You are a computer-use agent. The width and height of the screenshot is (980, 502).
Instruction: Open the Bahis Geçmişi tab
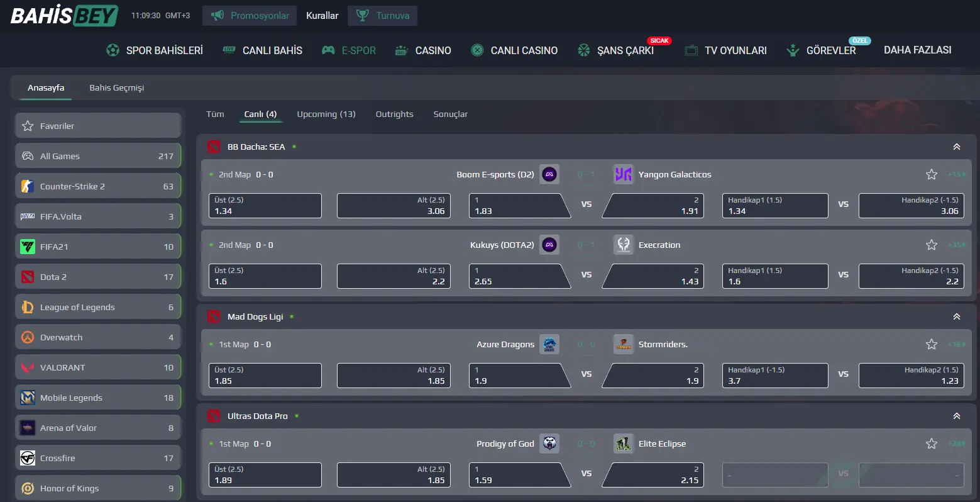coord(117,87)
